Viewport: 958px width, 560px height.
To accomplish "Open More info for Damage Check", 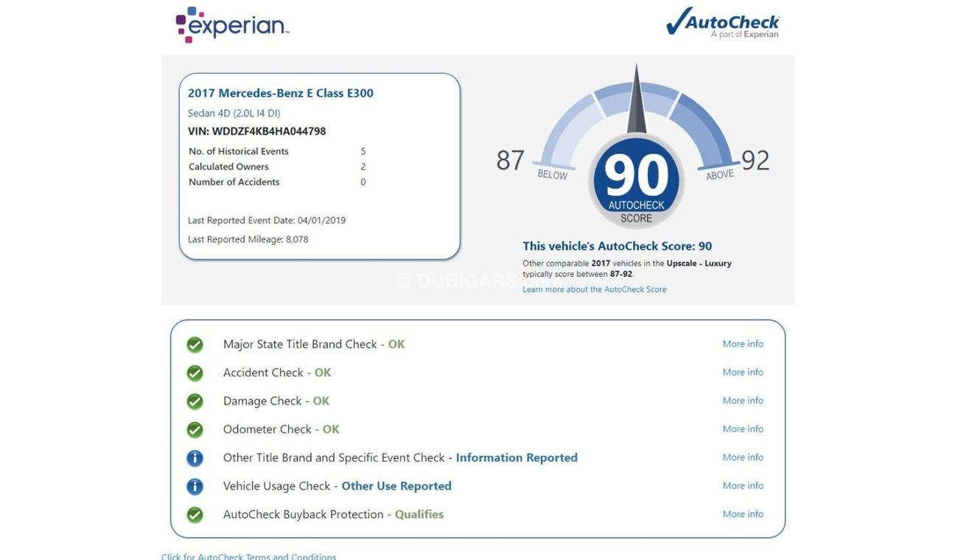I will tap(743, 400).
